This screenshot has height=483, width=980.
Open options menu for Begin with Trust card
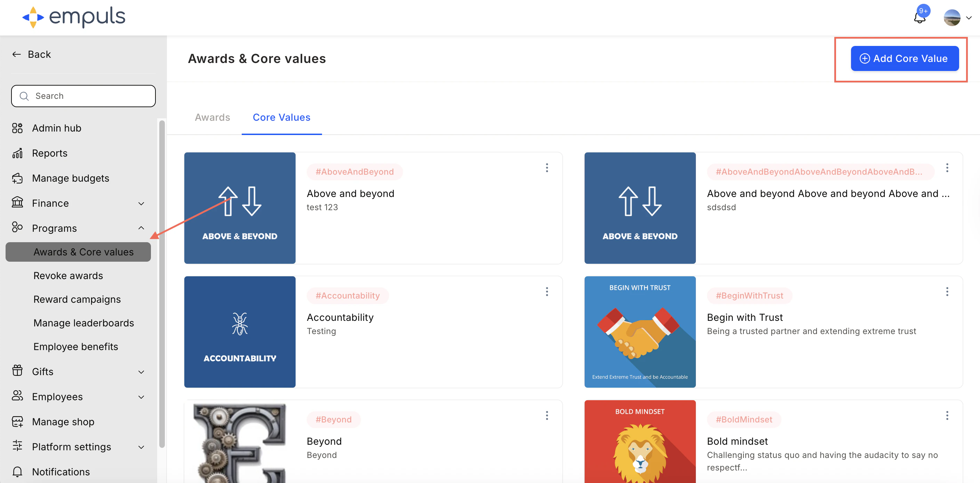pyautogui.click(x=947, y=292)
